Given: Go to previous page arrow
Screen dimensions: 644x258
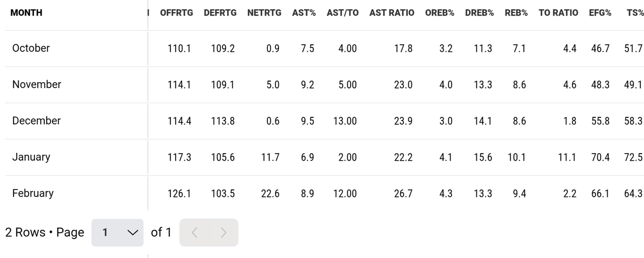Looking at the screenshot, I should point(194,232).
